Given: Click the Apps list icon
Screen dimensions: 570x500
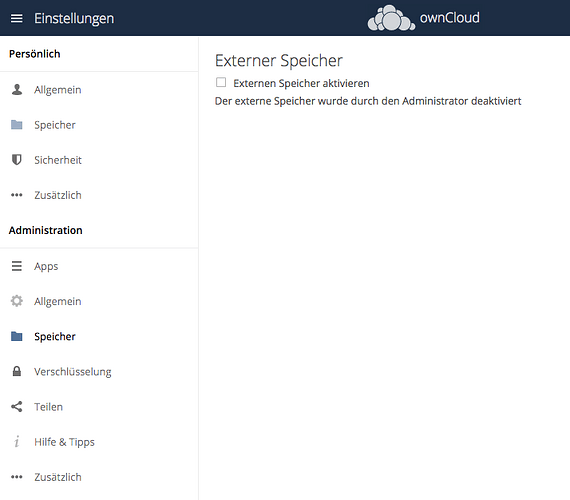Looking at the screenshot, I should click(17, 266).
